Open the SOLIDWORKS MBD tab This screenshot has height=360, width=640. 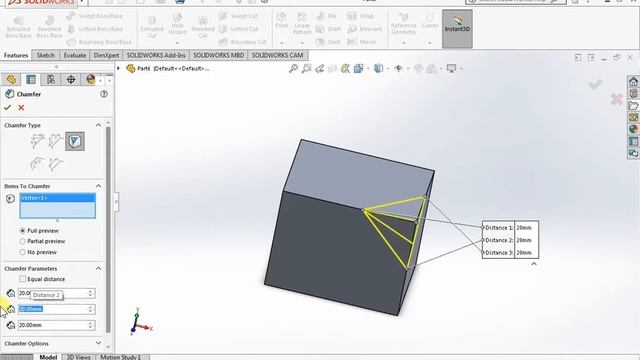tap(218, 55)
